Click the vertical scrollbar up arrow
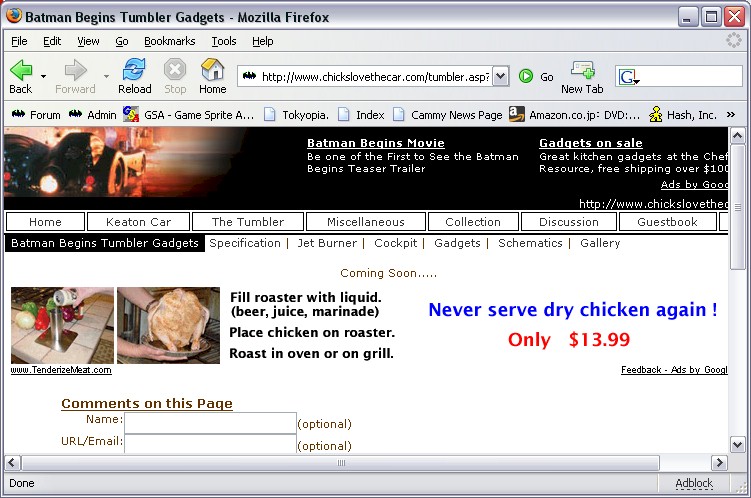The width and height of the screenshot is (751, 498). pyautogui.click(x=737, y=136)
